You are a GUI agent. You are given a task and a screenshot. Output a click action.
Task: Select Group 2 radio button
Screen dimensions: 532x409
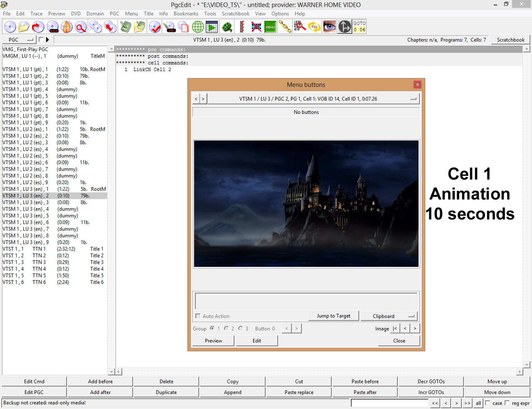coord(226,328)
